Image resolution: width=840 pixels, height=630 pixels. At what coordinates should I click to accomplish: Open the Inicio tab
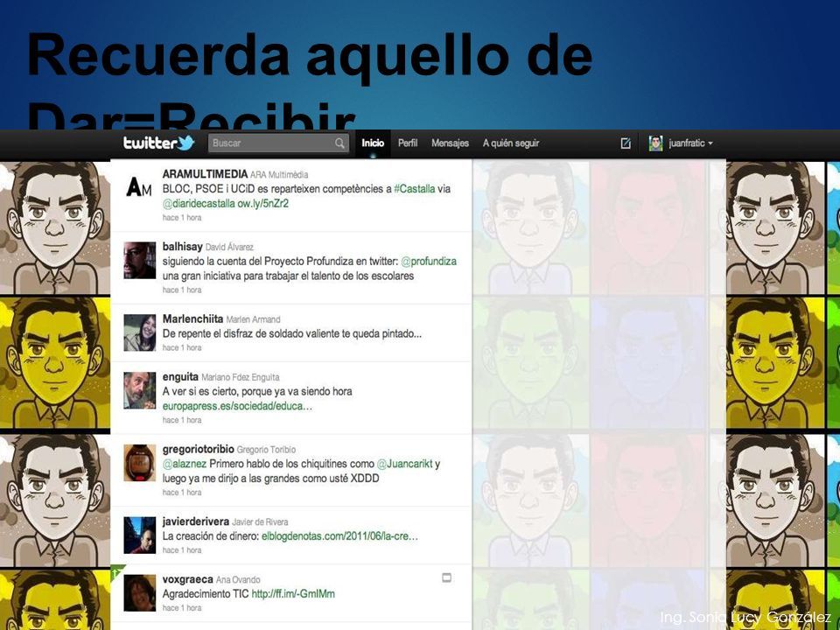coord(373,143)
